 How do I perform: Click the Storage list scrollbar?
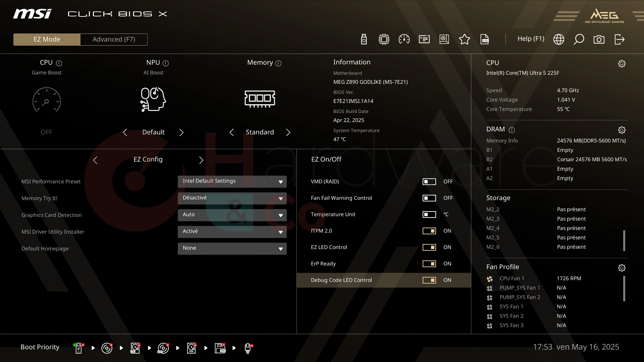(x=624, y=240)
